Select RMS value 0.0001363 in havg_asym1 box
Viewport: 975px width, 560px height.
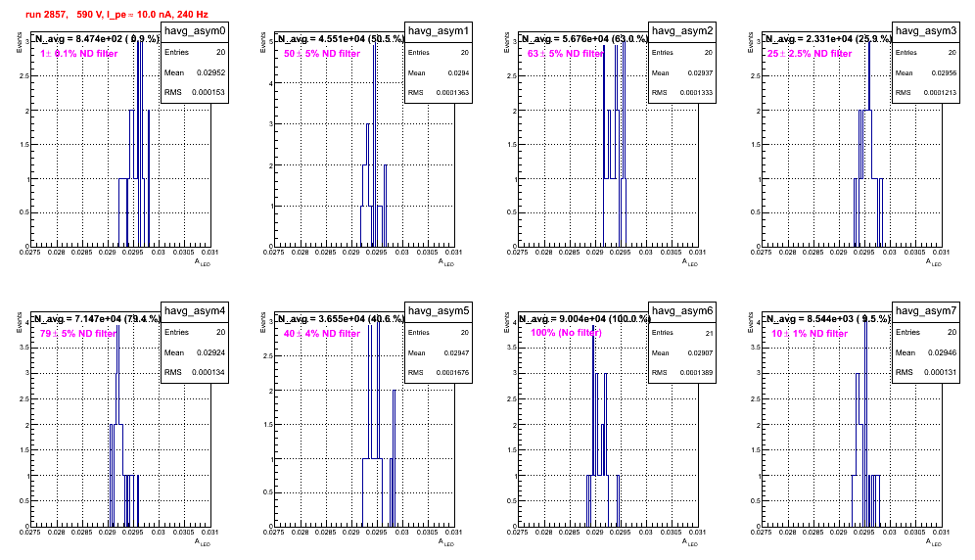click(x=452, y=93)
